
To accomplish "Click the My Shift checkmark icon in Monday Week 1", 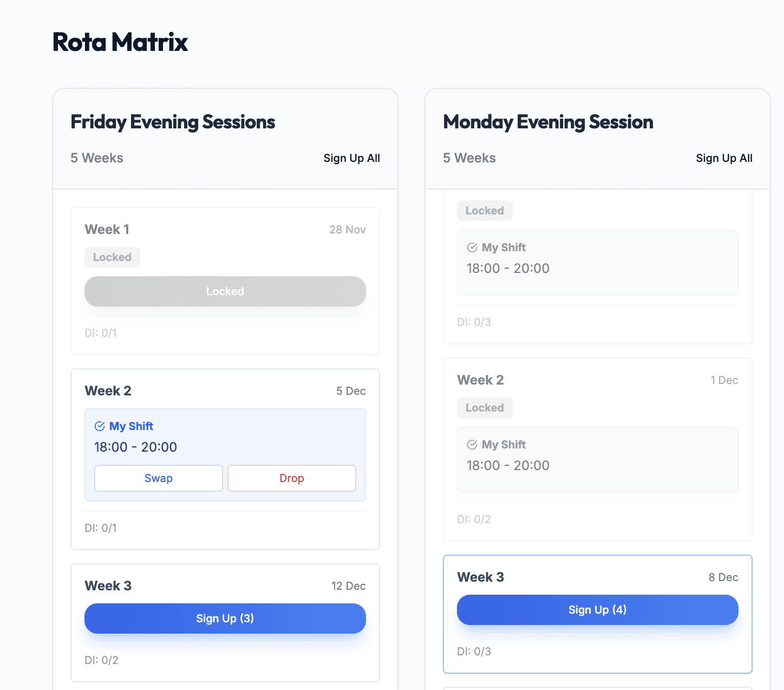I will pyautogui.click(x=472, y=248).
